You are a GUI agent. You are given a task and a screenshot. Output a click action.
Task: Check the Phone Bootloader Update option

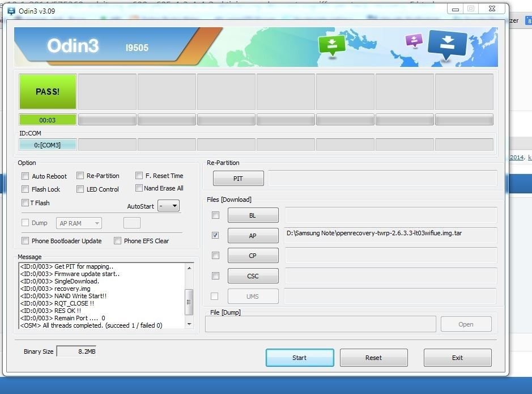click(25, 240)
